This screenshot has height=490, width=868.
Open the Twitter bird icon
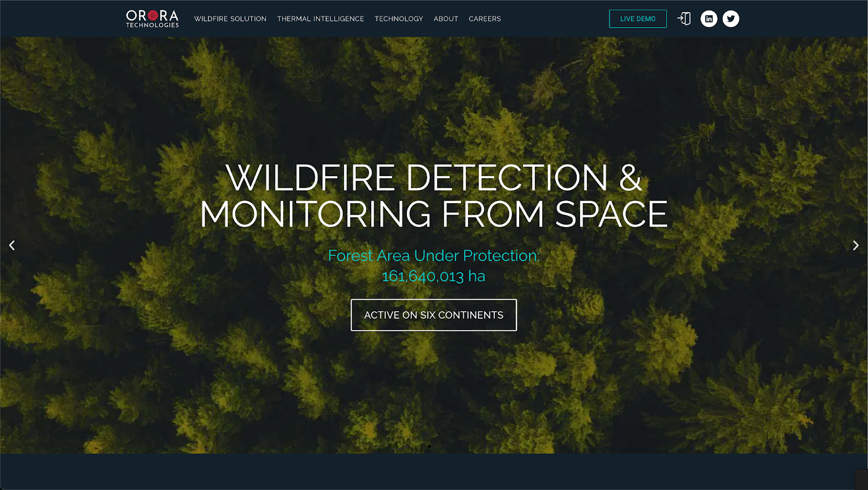click(731, 19)
